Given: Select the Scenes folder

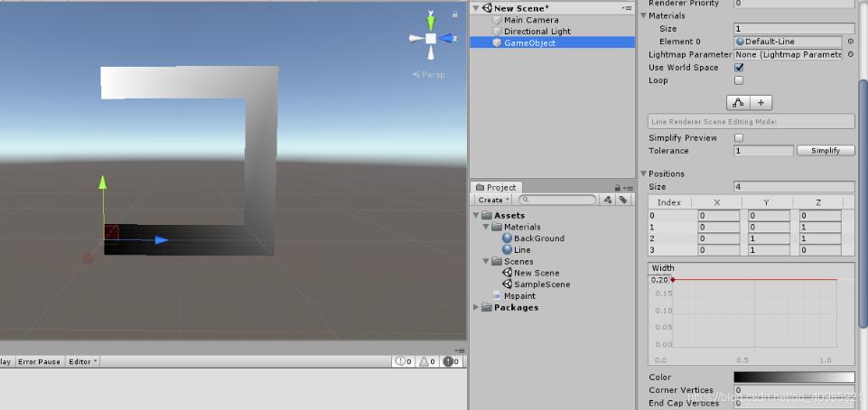Looking at the screenshot, I should tap(518, 262).
